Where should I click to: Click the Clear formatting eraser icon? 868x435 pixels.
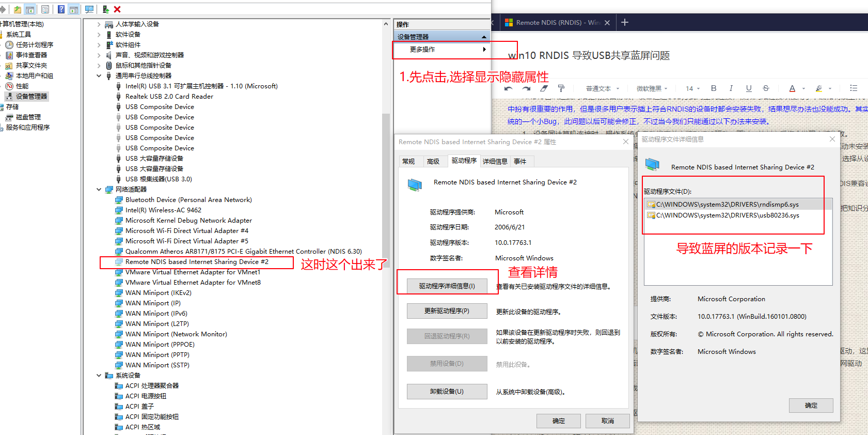click(544, 88)
